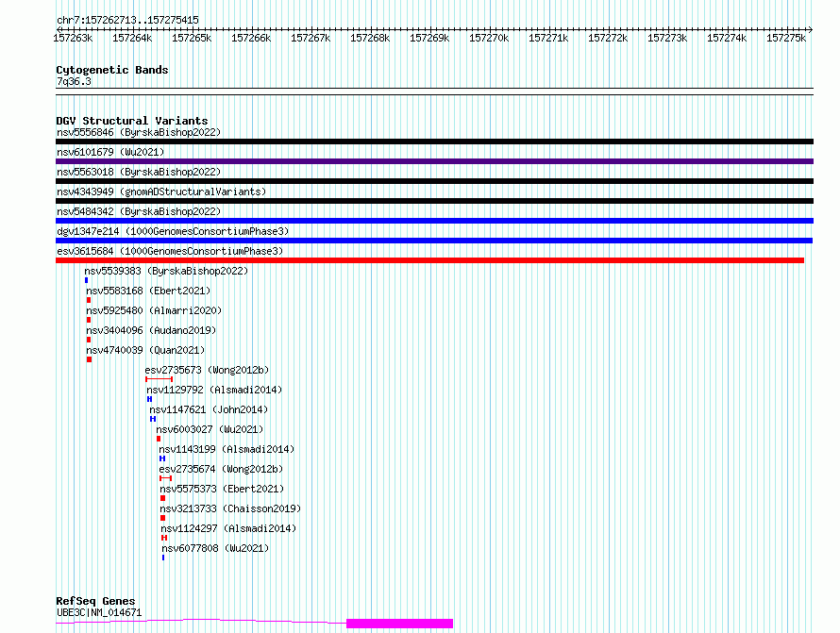840x633 pixels.
Task: Select esv2735673 (Wong2012b) label
Action: click(207, 370)
